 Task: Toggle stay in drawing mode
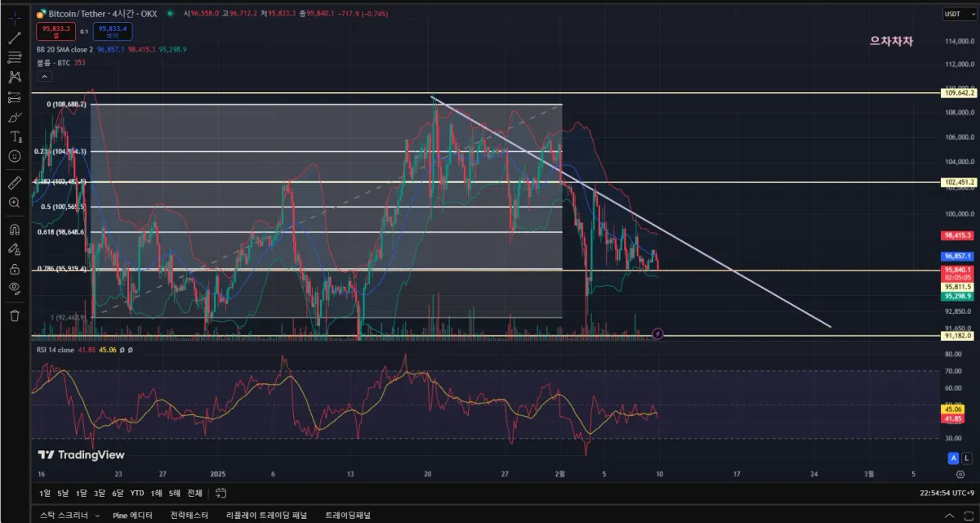(x=14, y=248)
